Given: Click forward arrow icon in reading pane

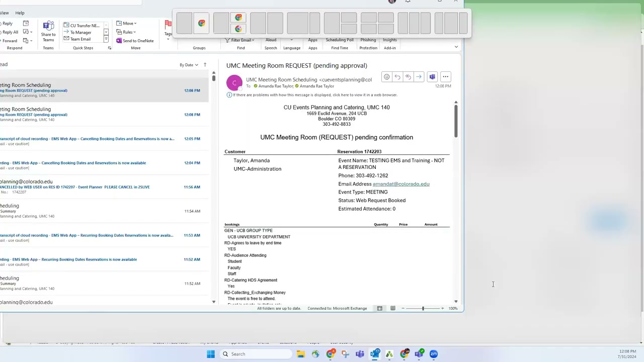Looking at the screenshot, I should point(419,77).
